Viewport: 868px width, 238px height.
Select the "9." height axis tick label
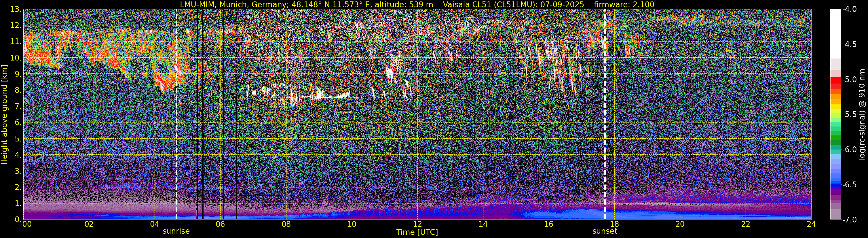coord(18,74)
